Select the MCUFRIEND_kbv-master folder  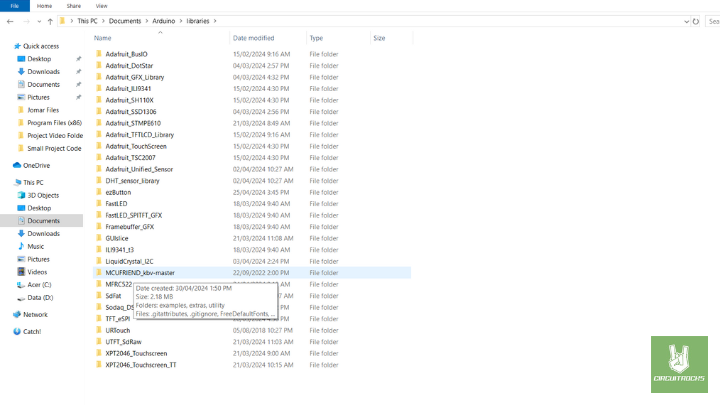[x=140, y=273]
